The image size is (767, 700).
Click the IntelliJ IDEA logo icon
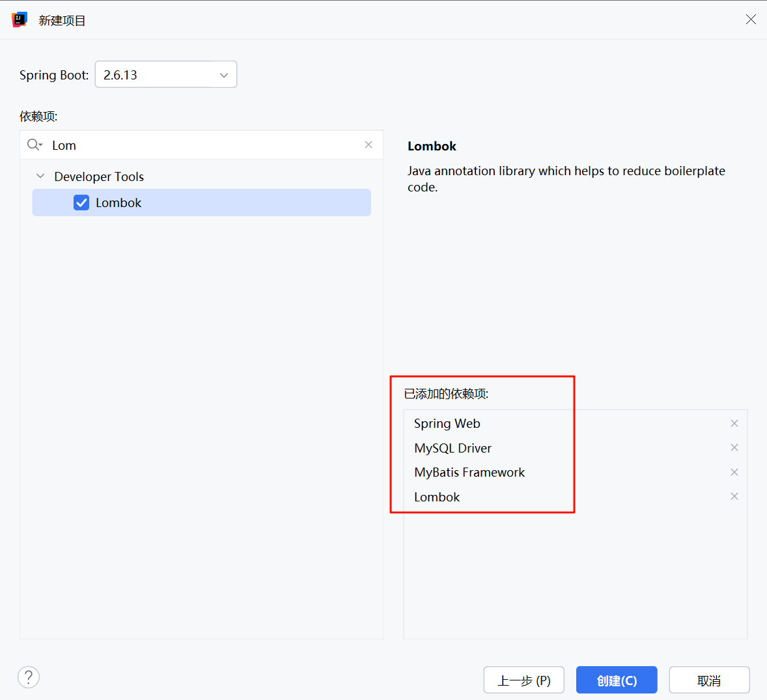coord(20,20)
